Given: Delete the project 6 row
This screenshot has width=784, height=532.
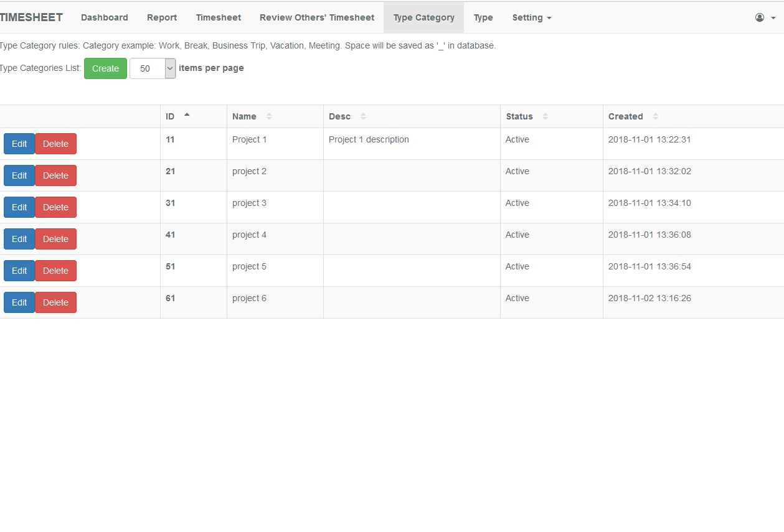Looking at the screenshot, I should pos(55,302).
